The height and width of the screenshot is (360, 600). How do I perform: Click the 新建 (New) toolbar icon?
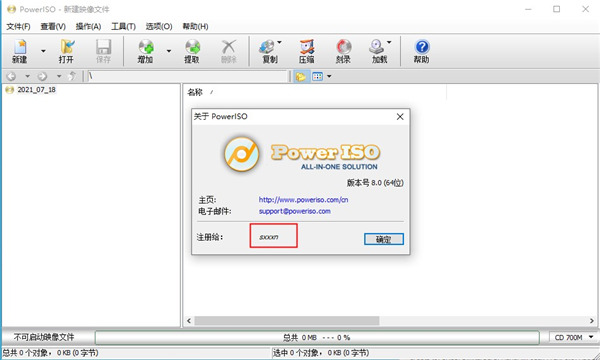click(x=20, y=51)
